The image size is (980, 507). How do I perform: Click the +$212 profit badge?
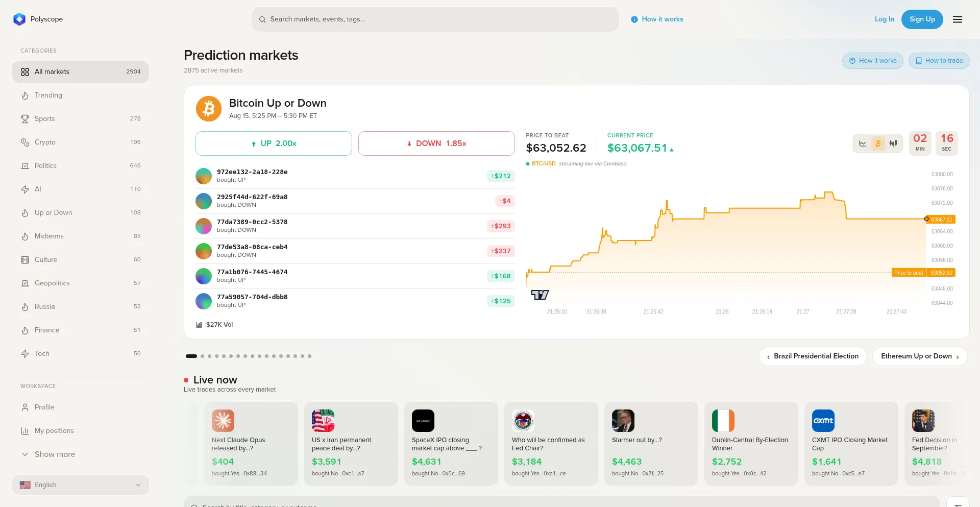(x=501, y=176)
